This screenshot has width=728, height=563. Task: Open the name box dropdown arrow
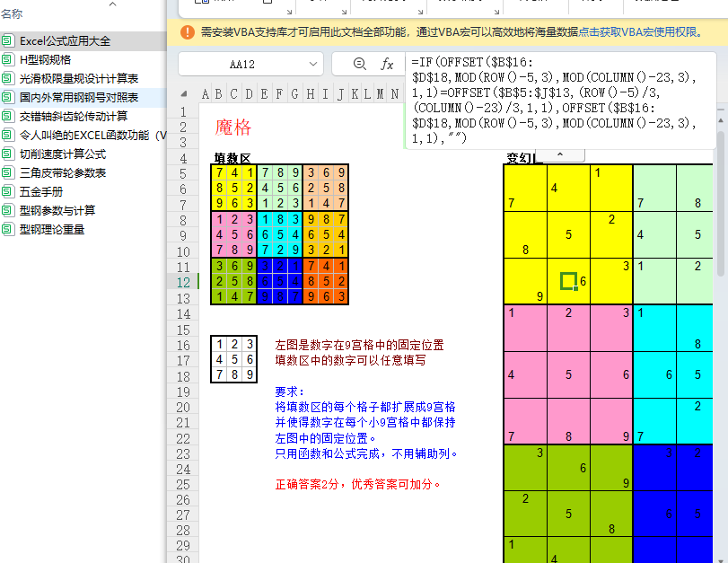[x=313, y=64]
